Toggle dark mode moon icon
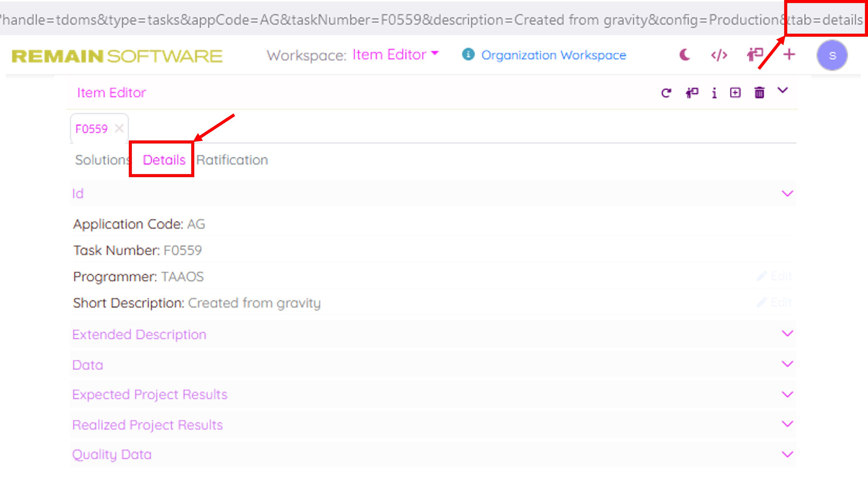 684,55
